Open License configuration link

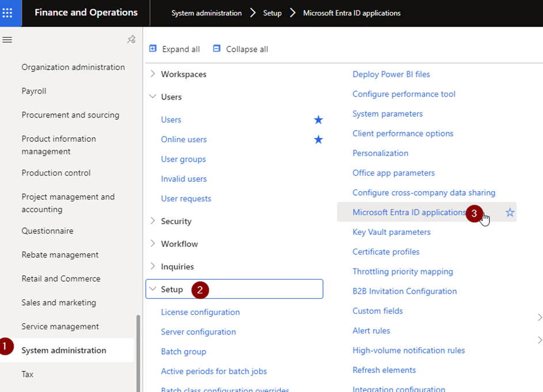(x=200, y=312)
